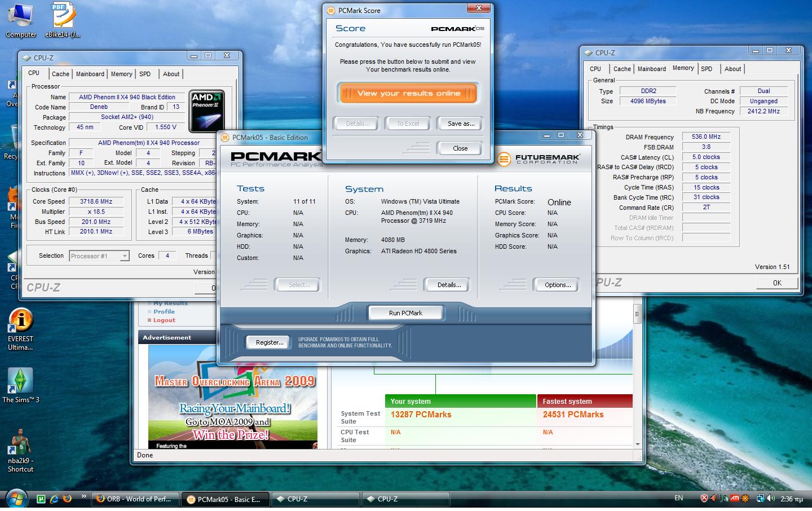
Task: Click the EN language indicator in taskbar
Action: click(678, 498)
